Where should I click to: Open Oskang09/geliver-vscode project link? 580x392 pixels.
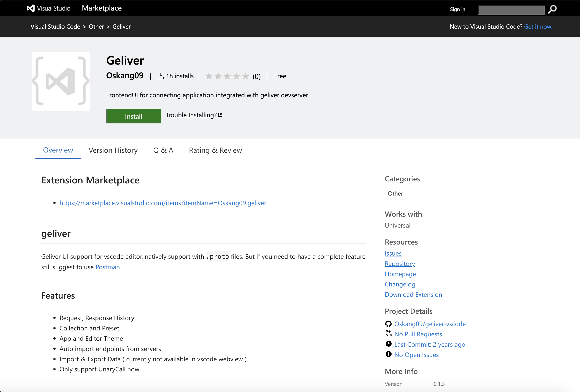(x=430, y=324)
